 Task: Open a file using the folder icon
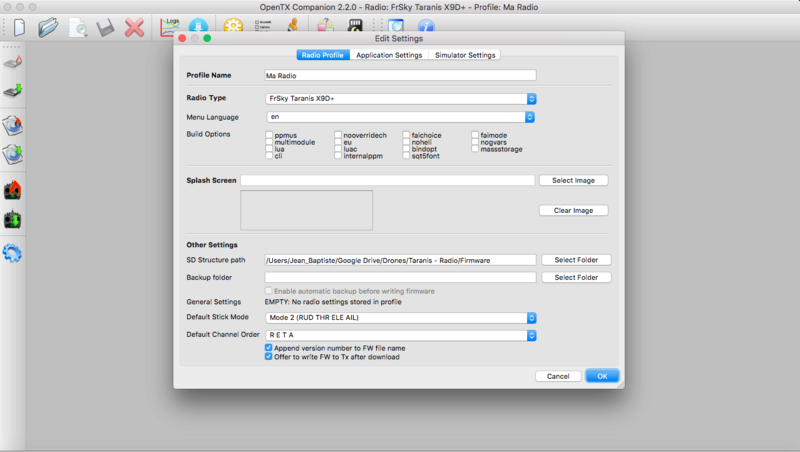pyautogui.click(x=48, y=27)
